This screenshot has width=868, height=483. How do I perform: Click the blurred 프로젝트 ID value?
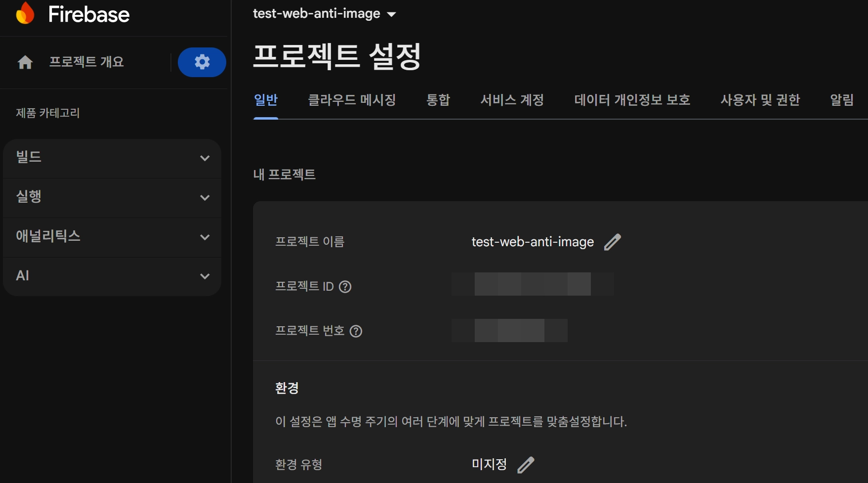533,284
